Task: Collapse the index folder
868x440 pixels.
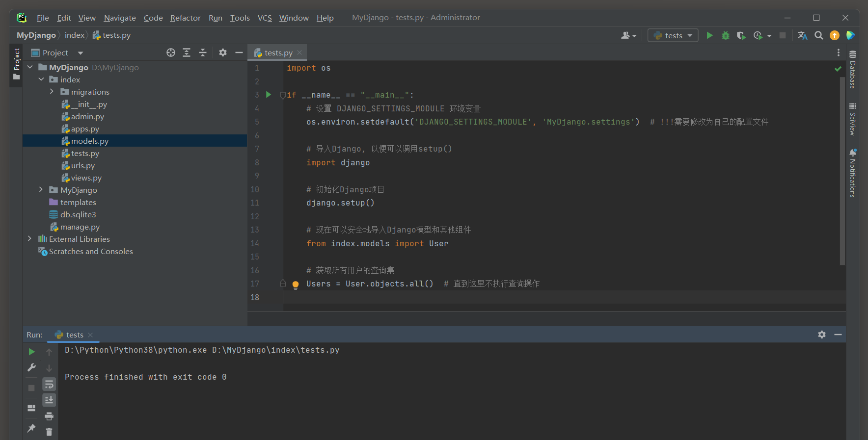Action: tap(41, 79)
